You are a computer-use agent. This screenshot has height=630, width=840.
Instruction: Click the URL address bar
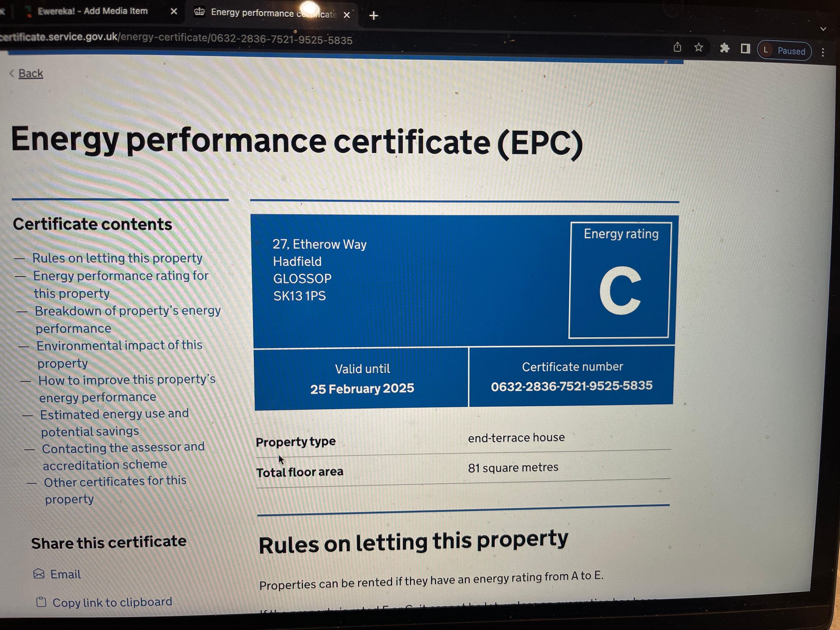[x=228, y=39]
